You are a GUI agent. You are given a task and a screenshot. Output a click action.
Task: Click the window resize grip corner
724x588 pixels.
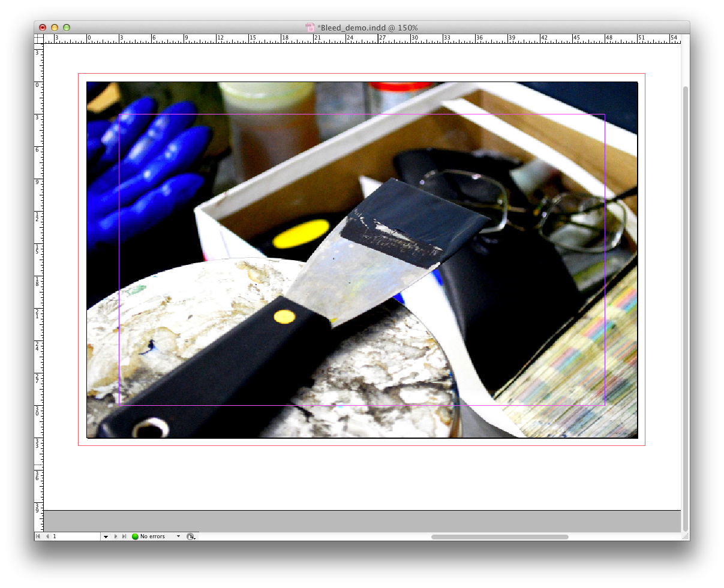coord(685,536)
